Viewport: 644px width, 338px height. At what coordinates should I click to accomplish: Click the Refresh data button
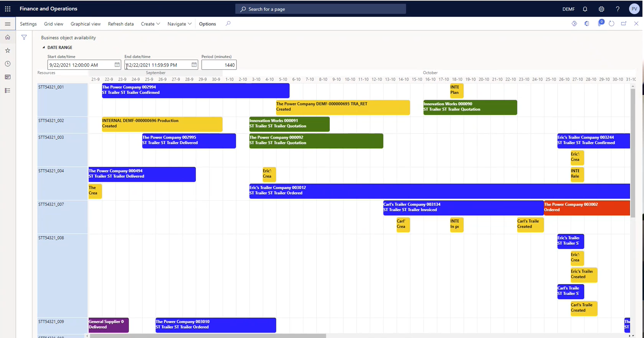(x=121, y=24)
